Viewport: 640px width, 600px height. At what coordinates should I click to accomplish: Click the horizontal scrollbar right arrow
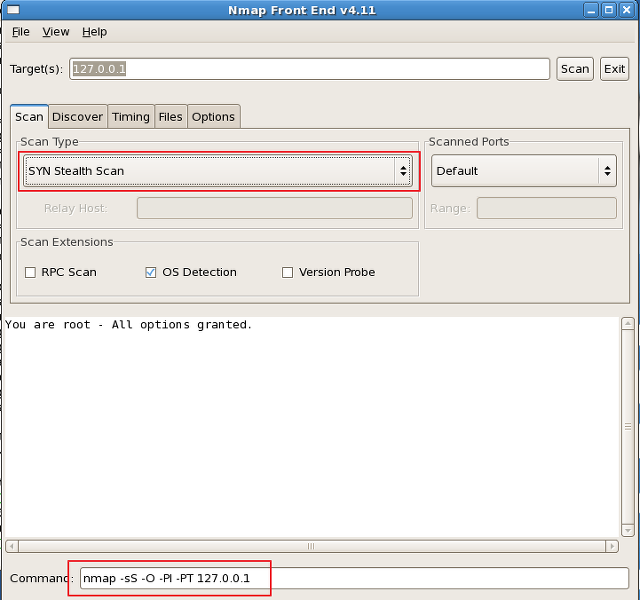pos(612,546)
